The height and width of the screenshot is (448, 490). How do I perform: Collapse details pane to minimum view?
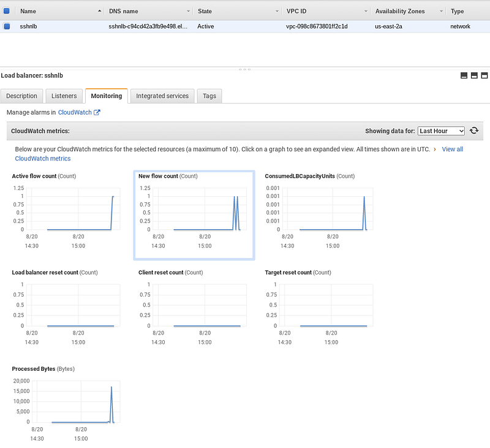pos(464,75)
